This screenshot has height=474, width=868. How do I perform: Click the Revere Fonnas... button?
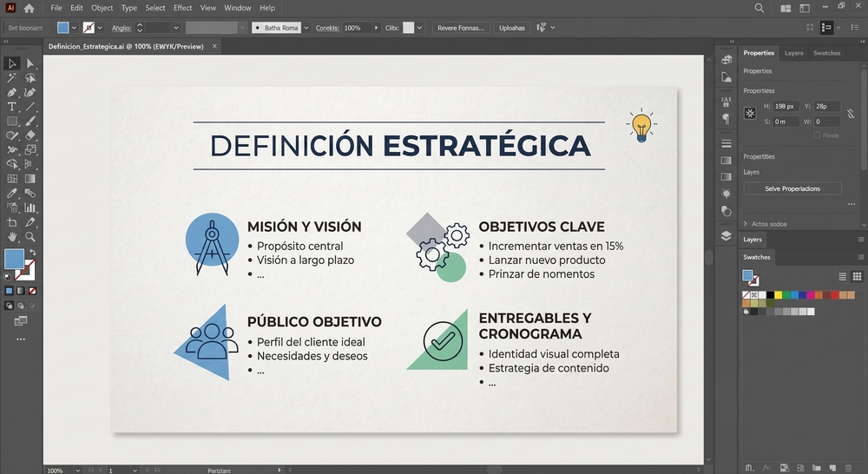pyautogui.click(x=461, y=28)
